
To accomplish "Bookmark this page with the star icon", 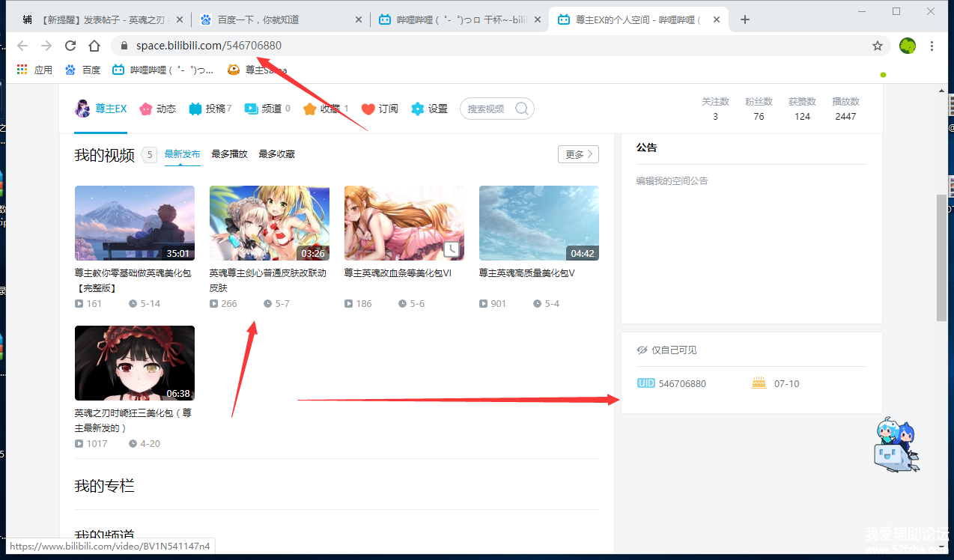I will tap(878, 46).
